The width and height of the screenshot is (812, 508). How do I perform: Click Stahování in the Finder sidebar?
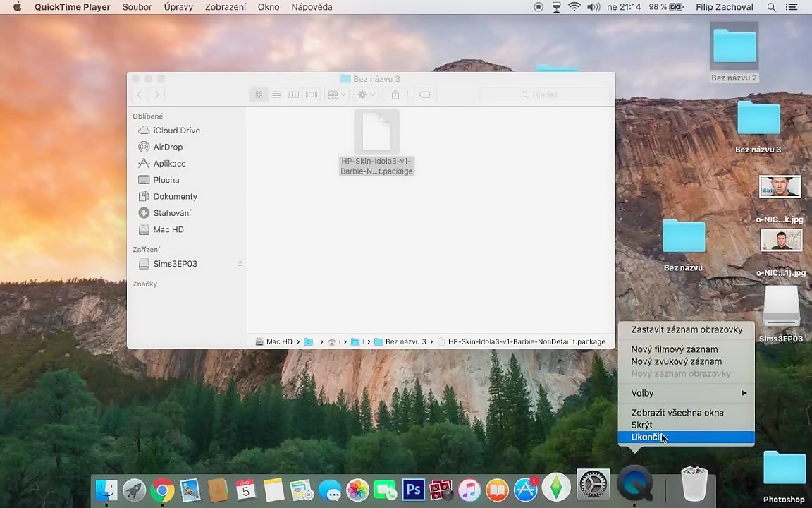click(x=172, y=213)
